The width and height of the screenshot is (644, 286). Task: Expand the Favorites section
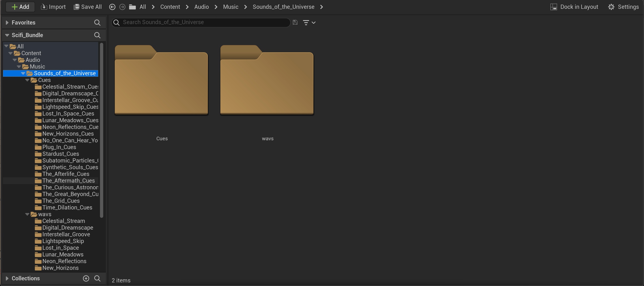(x=7, y=23)
